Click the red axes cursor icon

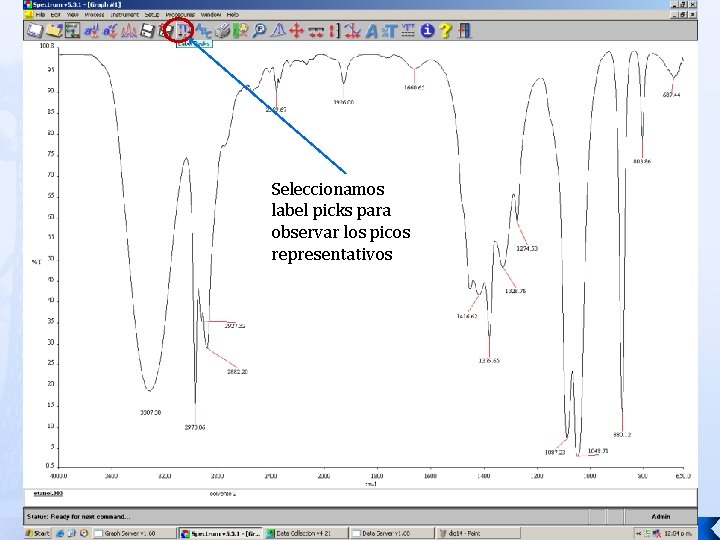(x=352, y=31)
